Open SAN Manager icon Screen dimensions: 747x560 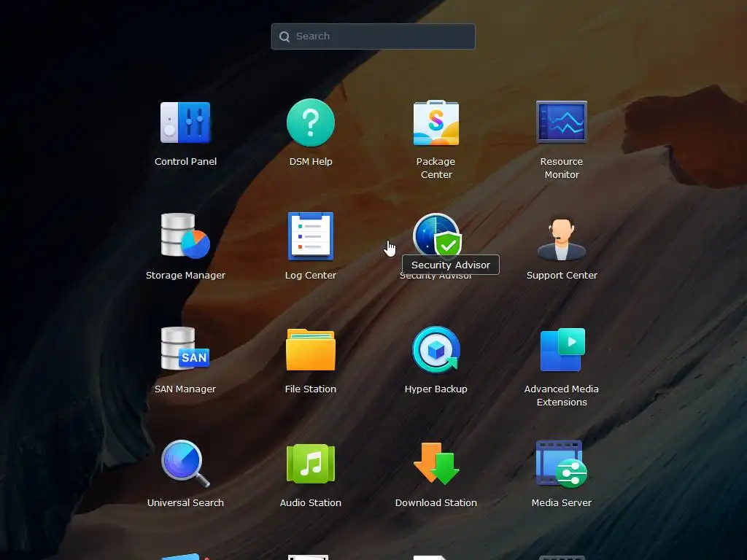tap(185, 349)
